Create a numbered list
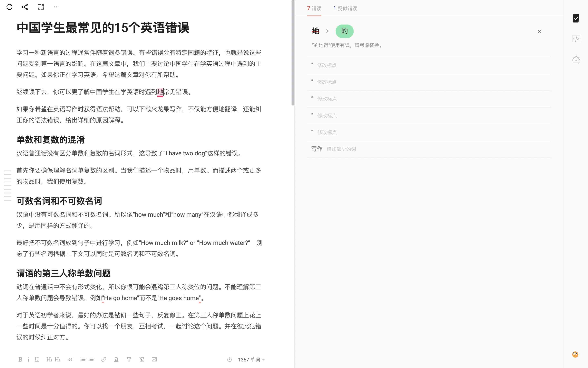588x368 pixels. click(83, 359)
